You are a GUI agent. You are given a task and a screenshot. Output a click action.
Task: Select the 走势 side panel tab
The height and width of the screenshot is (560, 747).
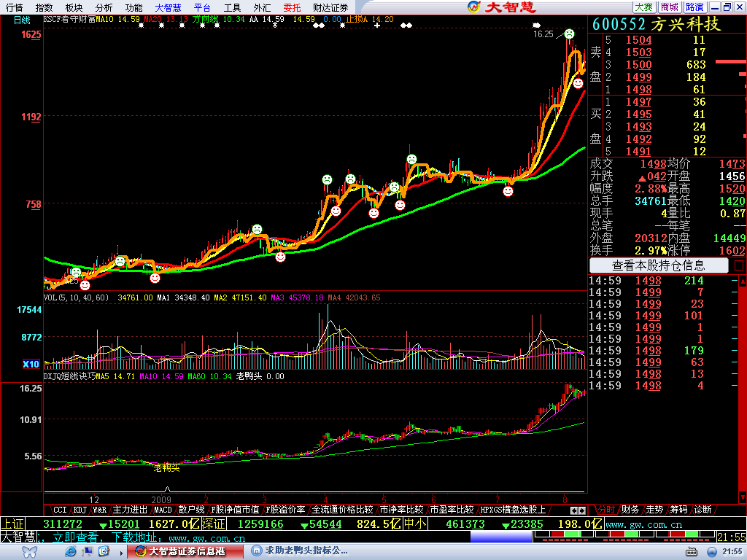pos(654,510)
